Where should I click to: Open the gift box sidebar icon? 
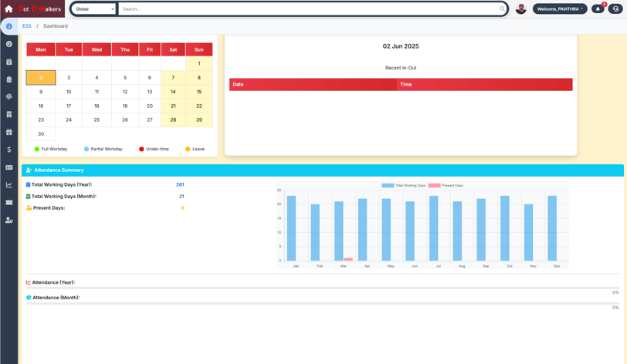point(9,132)
